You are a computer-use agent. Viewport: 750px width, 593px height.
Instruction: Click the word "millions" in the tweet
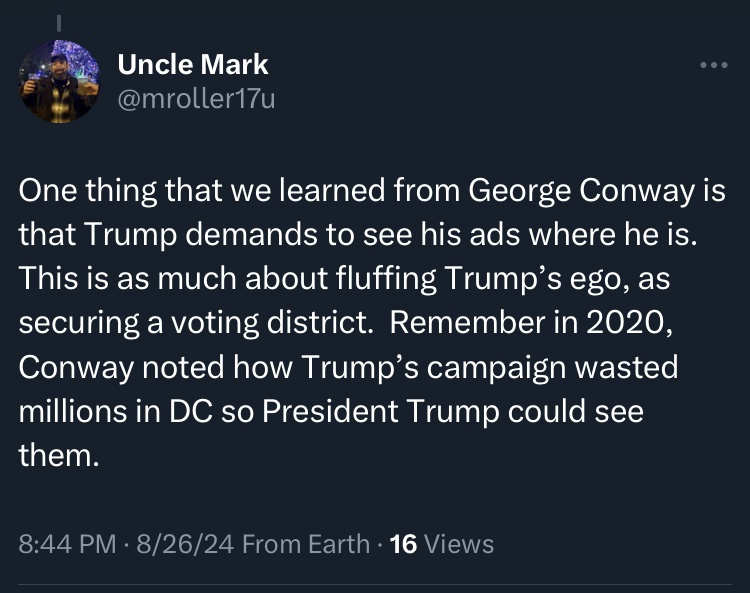point(66,411)
